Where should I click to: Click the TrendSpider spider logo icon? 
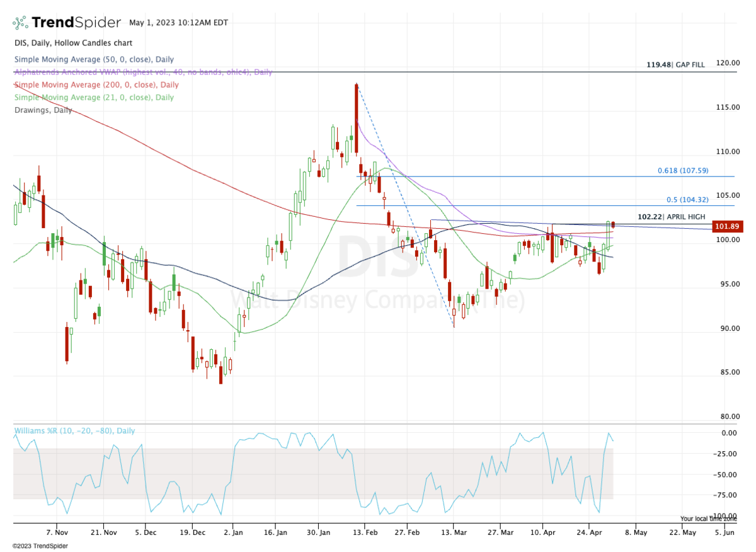[x=20, y=23]
